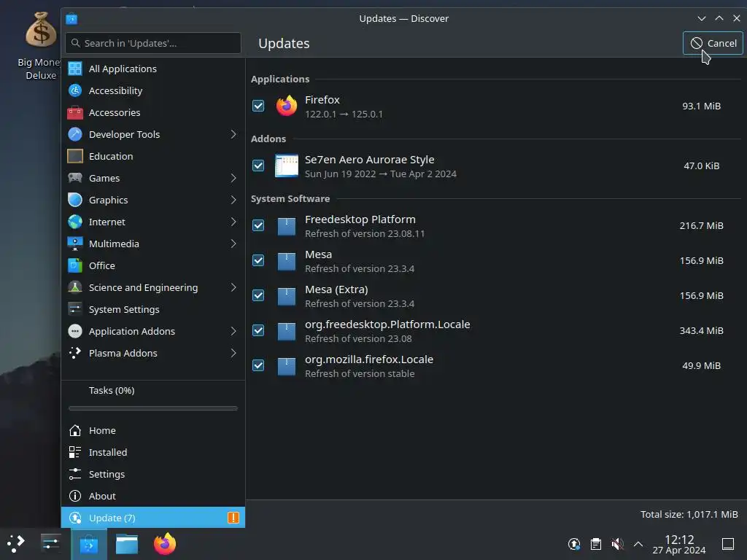The width and height of the screenshot is (747, 560).
Task: Click the orange update warning badge
Action: 233,518
